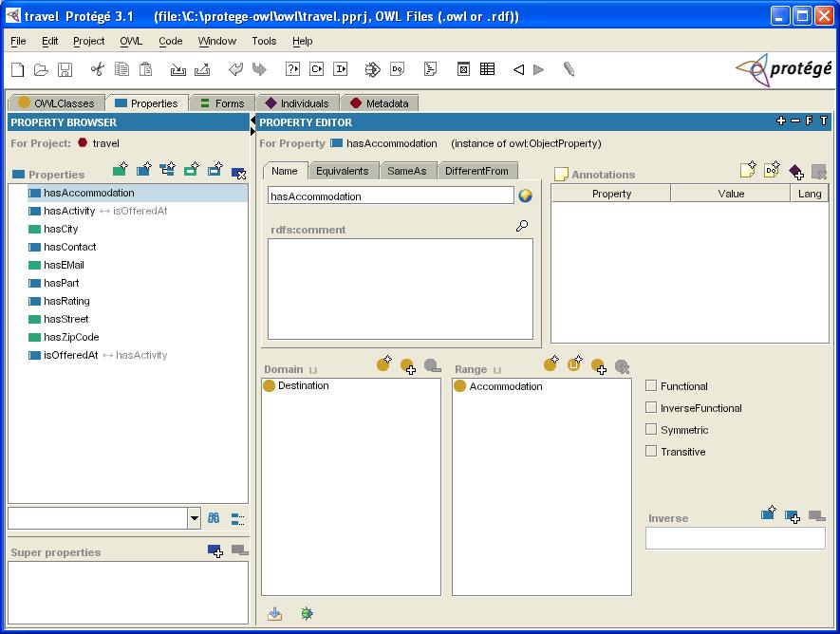The image size is (840, 634).
Task: Click the create-class sparkle icon above Range
Action: [551, 364]
